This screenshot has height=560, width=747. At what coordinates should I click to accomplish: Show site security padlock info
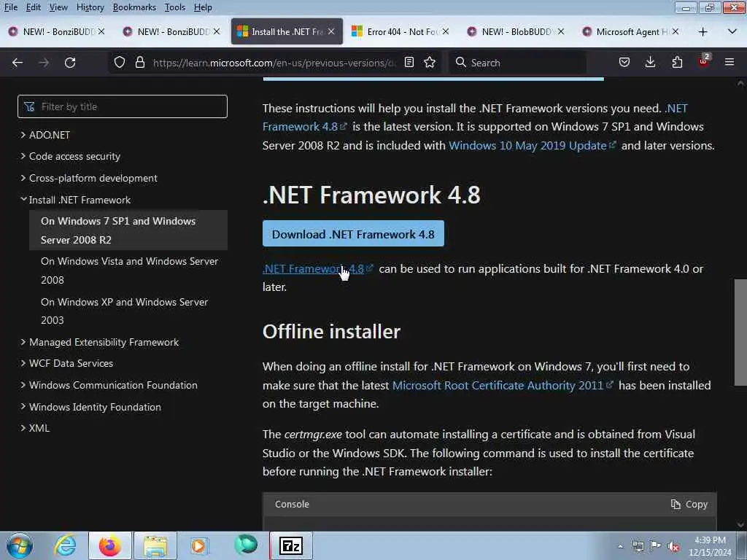[139, 63]
